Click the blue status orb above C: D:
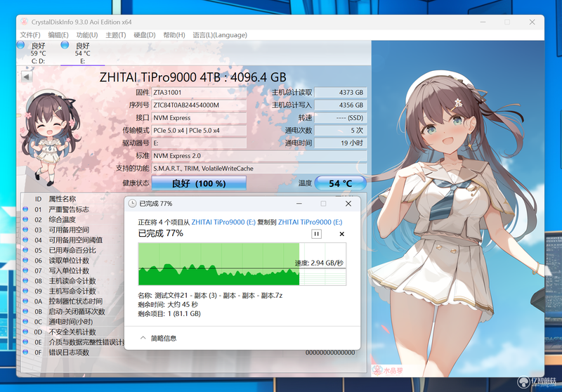 20,45
